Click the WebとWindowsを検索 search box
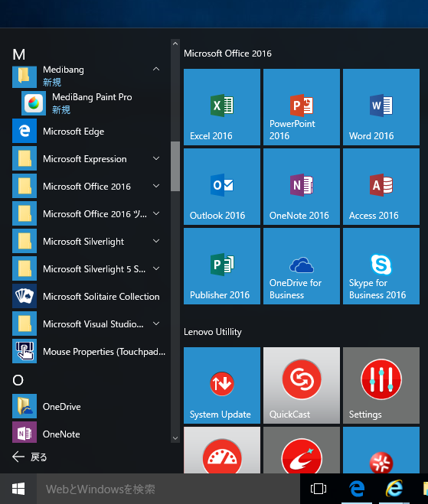The image size is (428, 504). click(x=168, y=489)
